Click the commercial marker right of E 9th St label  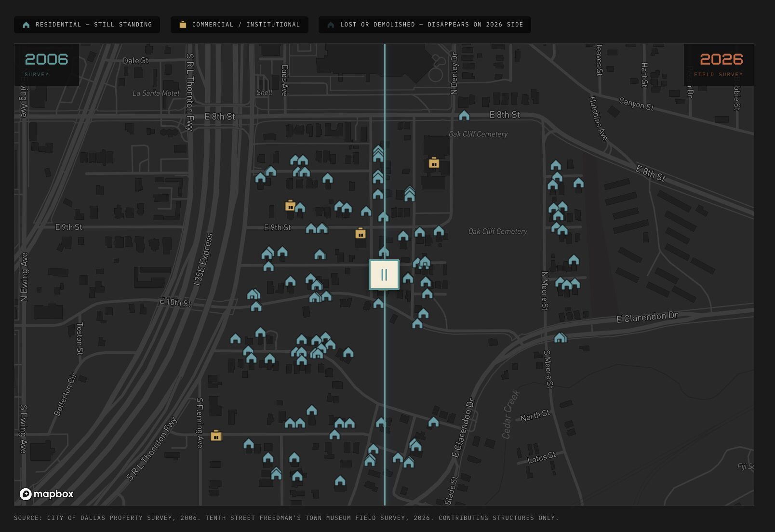coord(360,233)
